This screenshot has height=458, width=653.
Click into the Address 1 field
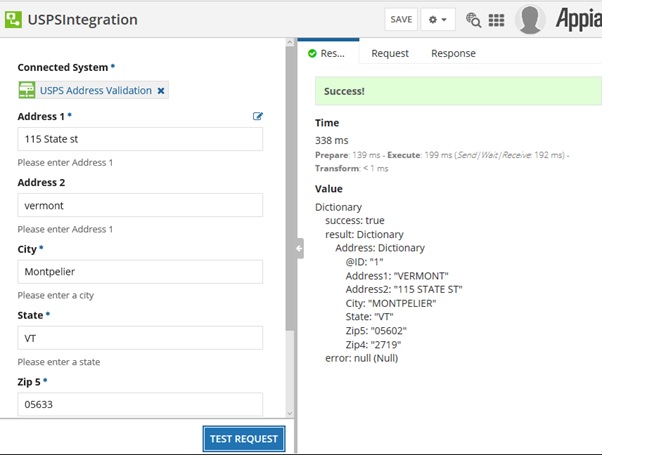[140, 139]
